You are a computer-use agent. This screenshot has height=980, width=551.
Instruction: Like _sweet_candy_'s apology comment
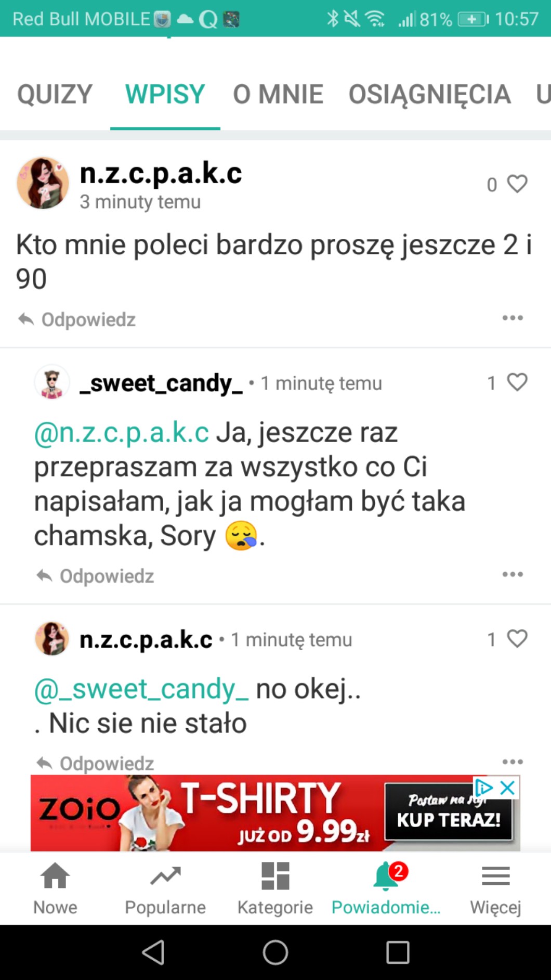[517, 382]
